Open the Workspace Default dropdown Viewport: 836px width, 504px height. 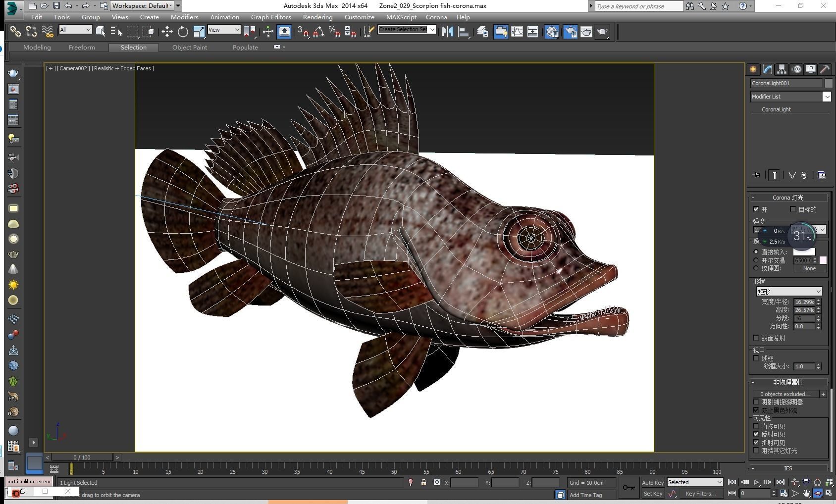pos(142,6)
